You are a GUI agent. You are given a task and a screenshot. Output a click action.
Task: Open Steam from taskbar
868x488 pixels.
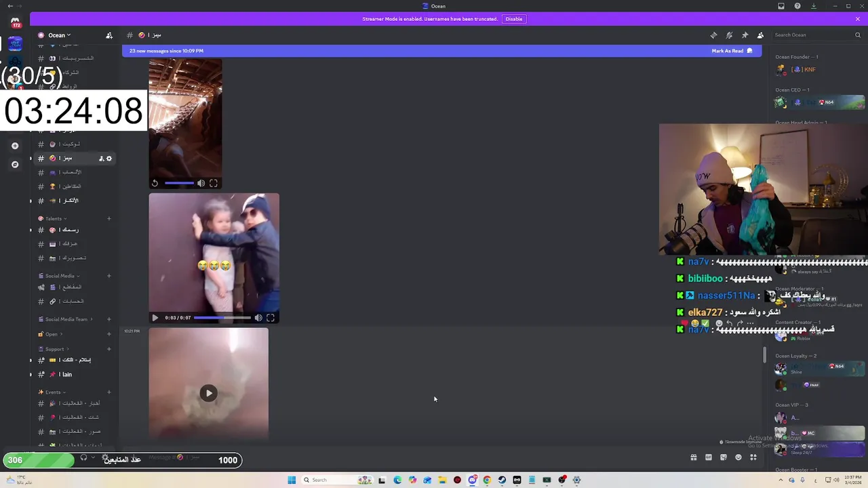502,480
